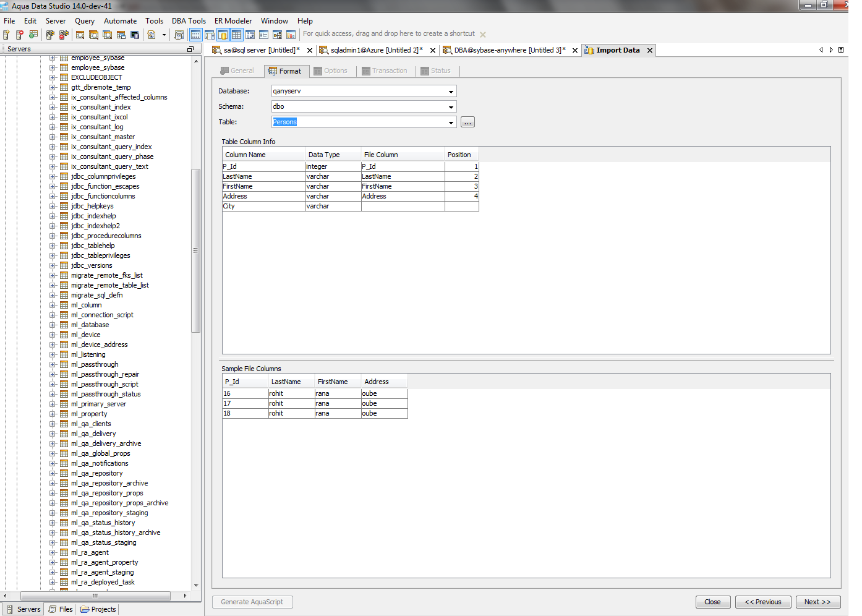862x616 pixels.
Task: Switch to sqladmin1@Azure [Untitled 2] editor tab
Action: click(x=377, y=50)
